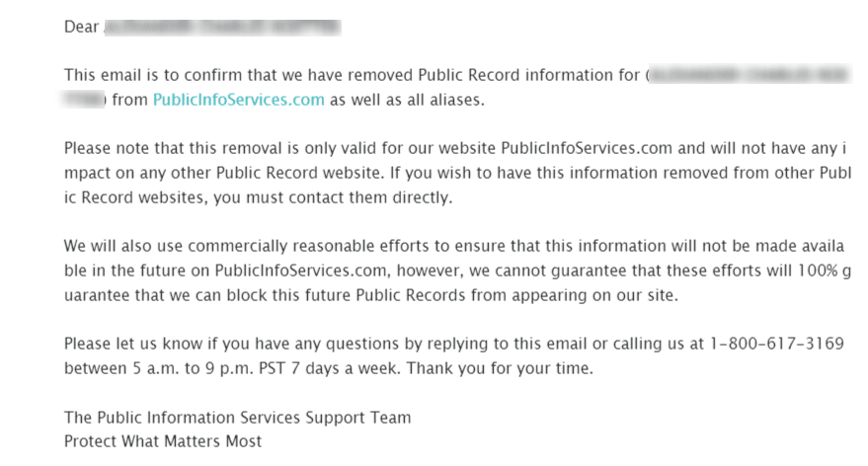
Task: Click the word 'Dear' in the greeting
Action: coord(81,27)
